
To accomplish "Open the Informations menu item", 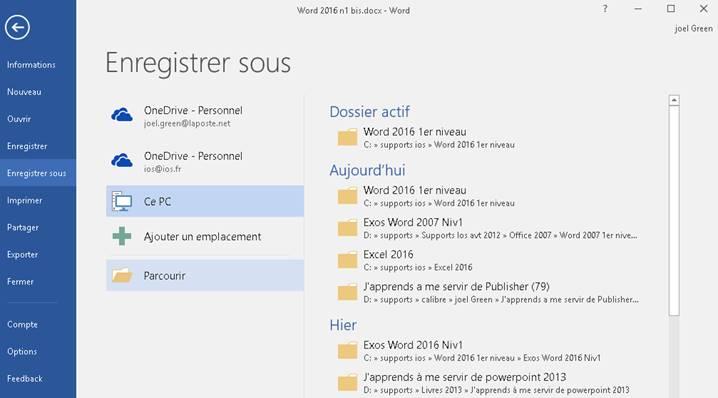I will [31, 65].
